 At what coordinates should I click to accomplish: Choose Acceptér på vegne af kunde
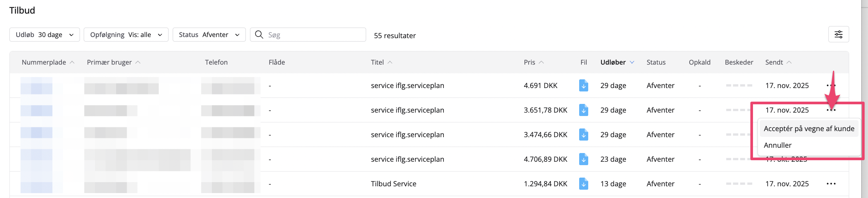pos(809,128)
